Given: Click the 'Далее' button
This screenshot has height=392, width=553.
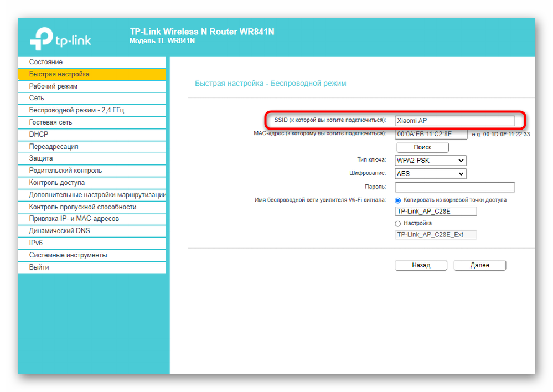Looking at the screenshot, I should 479,265.
